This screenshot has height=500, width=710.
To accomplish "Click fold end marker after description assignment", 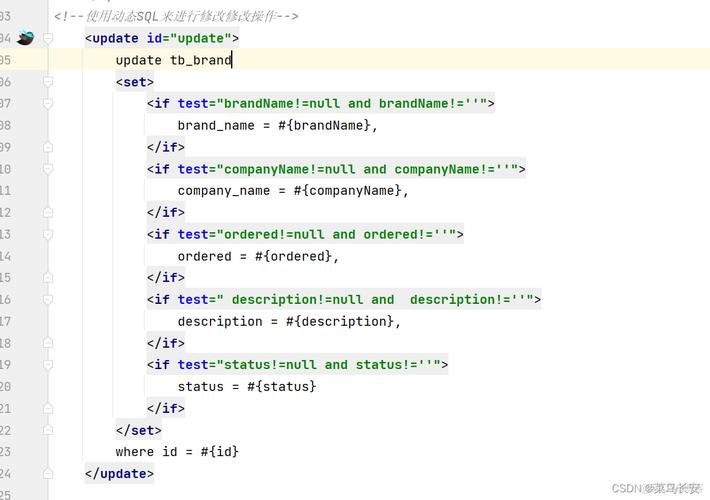I will [x=48, y=343].
